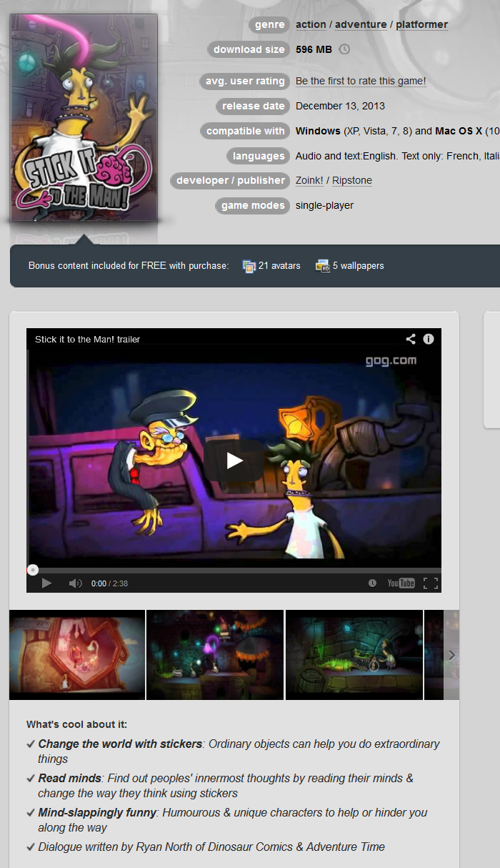The height and width of the screenshot is (868, 500).
Task: Click the 'release date' label pill
Action: [x=253, y=106]
